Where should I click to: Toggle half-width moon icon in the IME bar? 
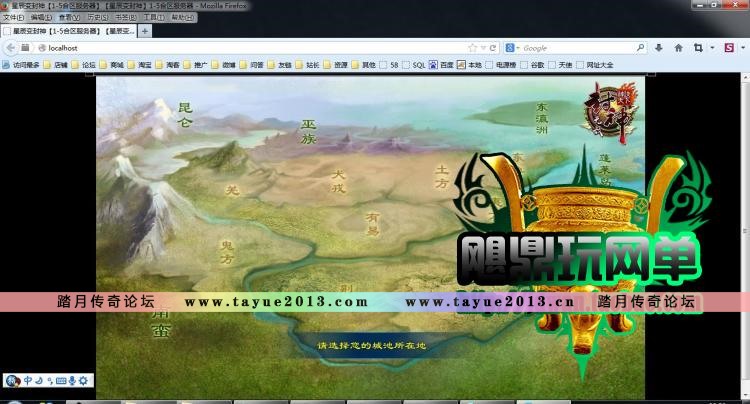coord(39,381)
